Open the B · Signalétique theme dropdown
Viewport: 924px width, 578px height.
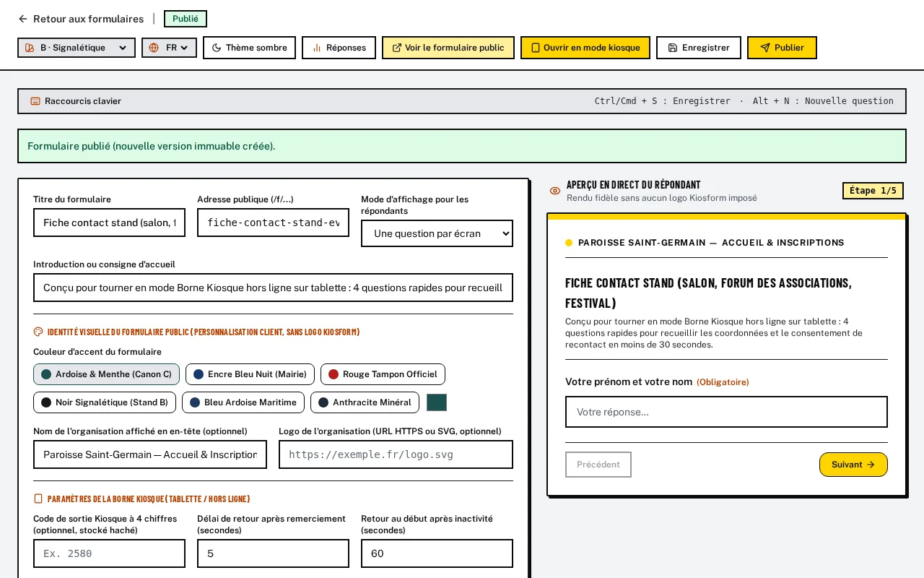[77, 48]
